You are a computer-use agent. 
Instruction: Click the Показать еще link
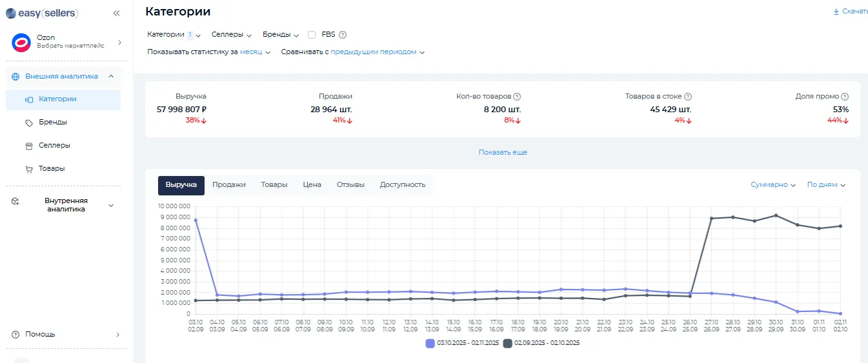(x=503, y=153)
